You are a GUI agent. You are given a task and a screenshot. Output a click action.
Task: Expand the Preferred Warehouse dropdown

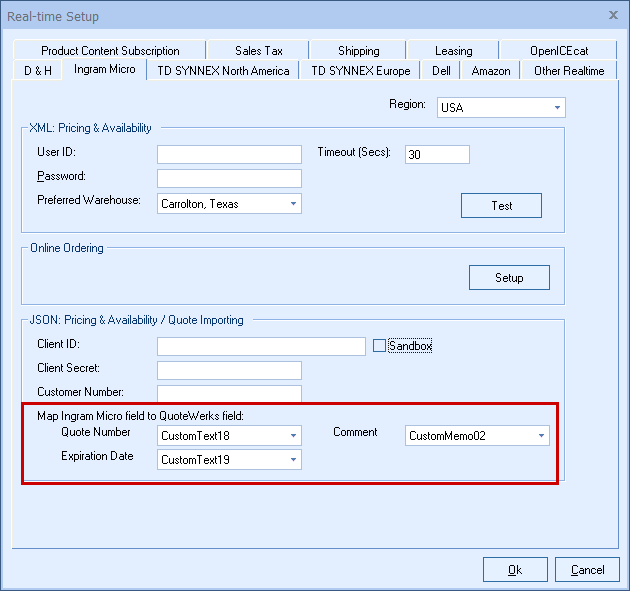229,204
